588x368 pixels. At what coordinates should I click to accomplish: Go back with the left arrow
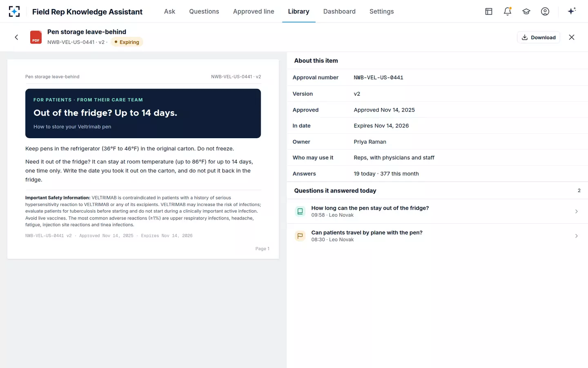tap(16, 37)
